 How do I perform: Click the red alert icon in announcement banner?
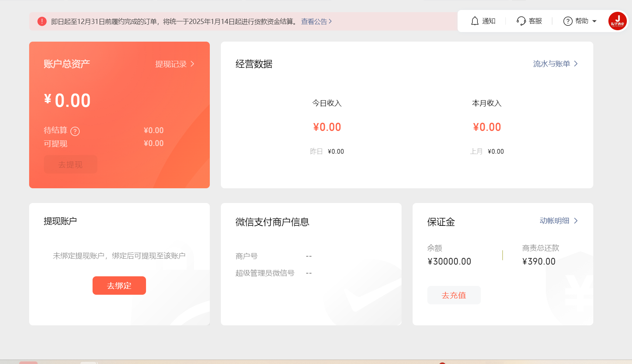tap(42, 21)
